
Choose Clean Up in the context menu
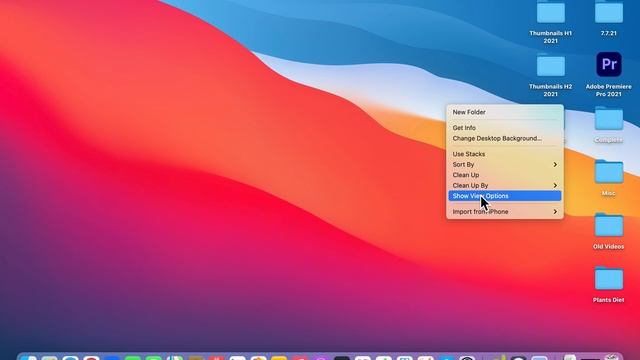tap(505, 175)
